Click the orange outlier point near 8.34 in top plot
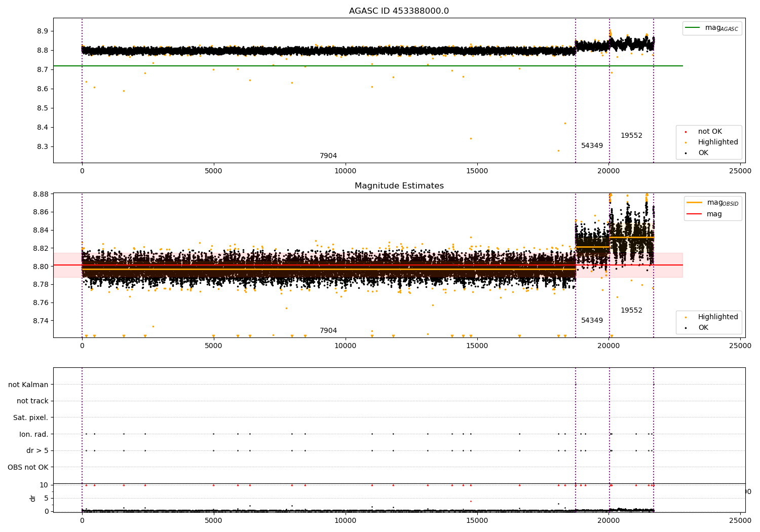760x532 pixels. 471,138
